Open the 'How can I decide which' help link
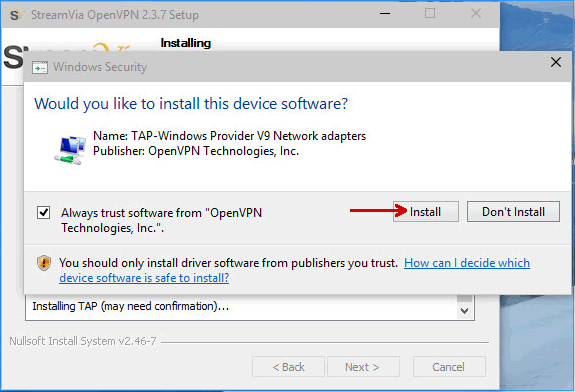The height and width of the screenshot is (392, 575). click(467, 263)
